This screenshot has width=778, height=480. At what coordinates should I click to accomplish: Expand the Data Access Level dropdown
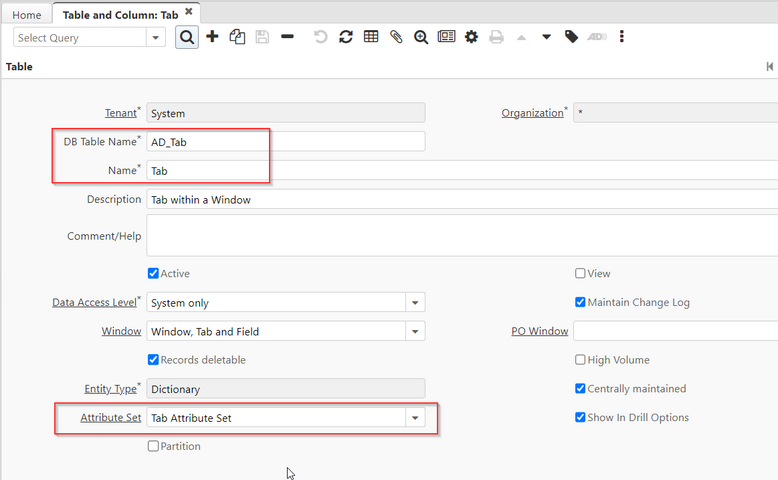(x=415, y=302)
